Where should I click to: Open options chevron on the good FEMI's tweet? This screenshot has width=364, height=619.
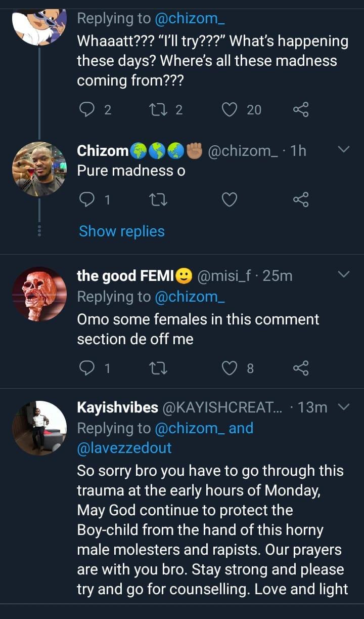click(343, 275)
